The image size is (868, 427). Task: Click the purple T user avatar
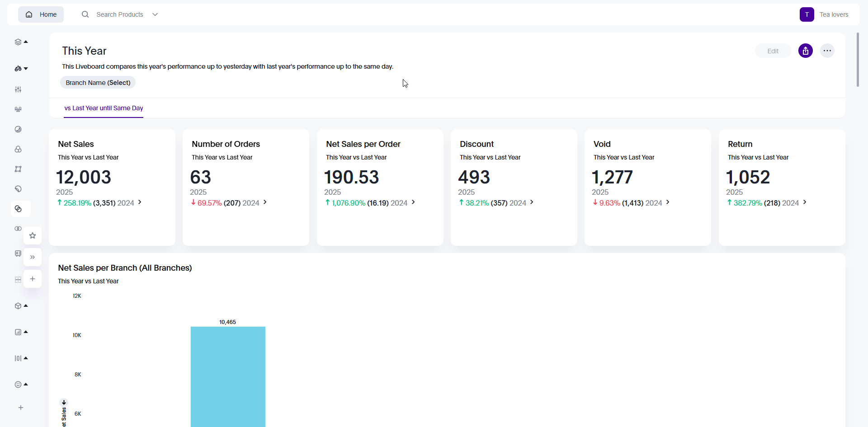tap(807, 14)
